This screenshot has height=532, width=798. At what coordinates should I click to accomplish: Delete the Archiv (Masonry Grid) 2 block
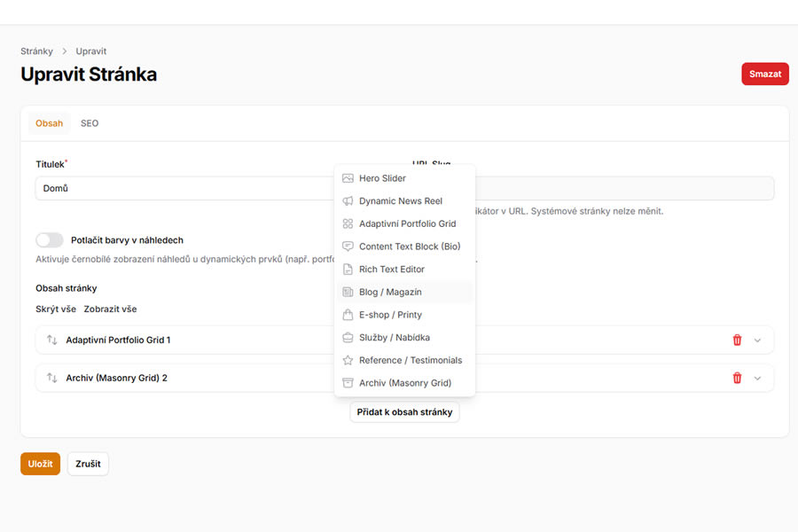(x=737, y=378)
